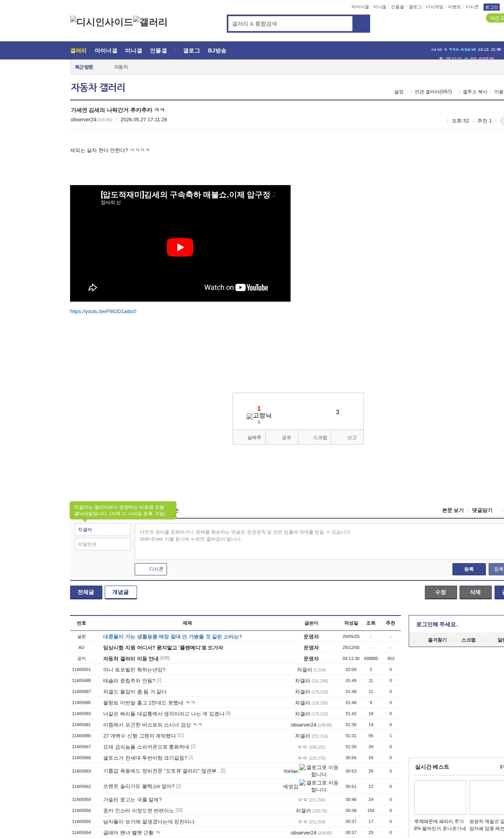This screenshot has width=504, height=838.
Task: Switch to the 개념글 tab
Action: click(x=120, y=592)
